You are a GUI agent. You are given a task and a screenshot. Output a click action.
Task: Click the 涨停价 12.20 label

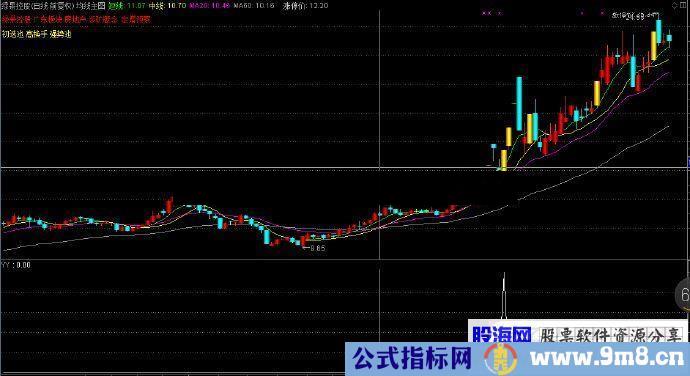tap(305, 6)
